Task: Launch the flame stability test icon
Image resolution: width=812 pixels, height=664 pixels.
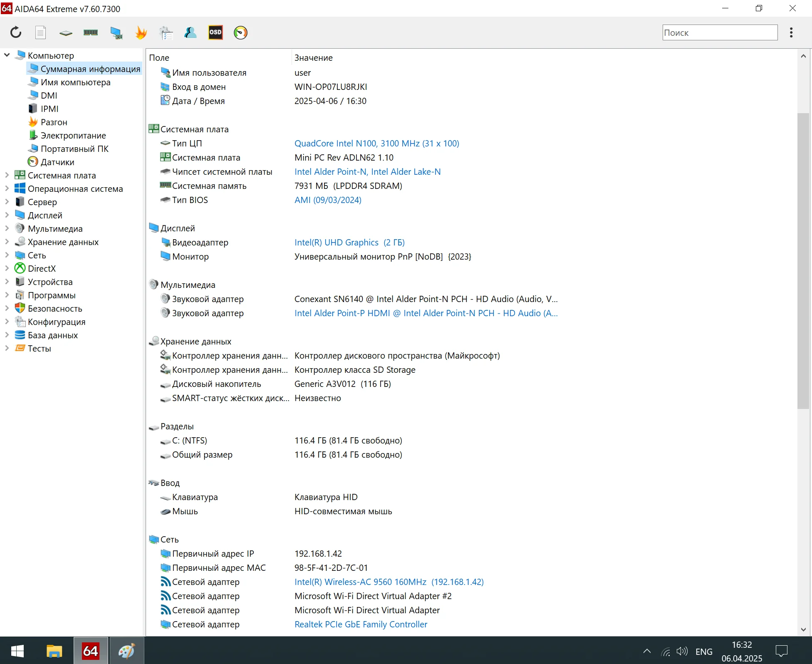Action: [x=141, y=32]
